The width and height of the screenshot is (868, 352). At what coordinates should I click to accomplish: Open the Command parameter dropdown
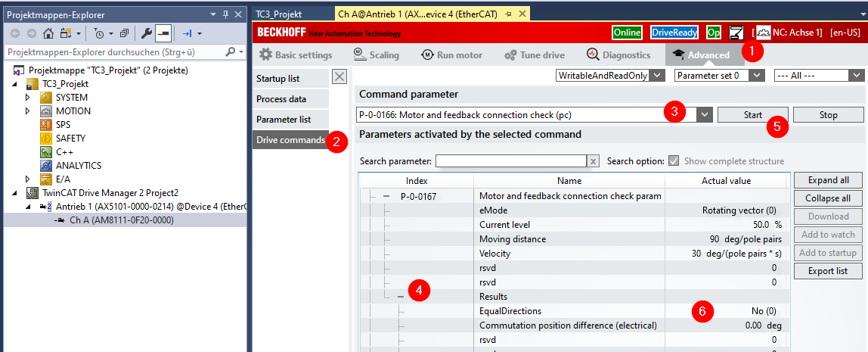click(x=705, y=114)
